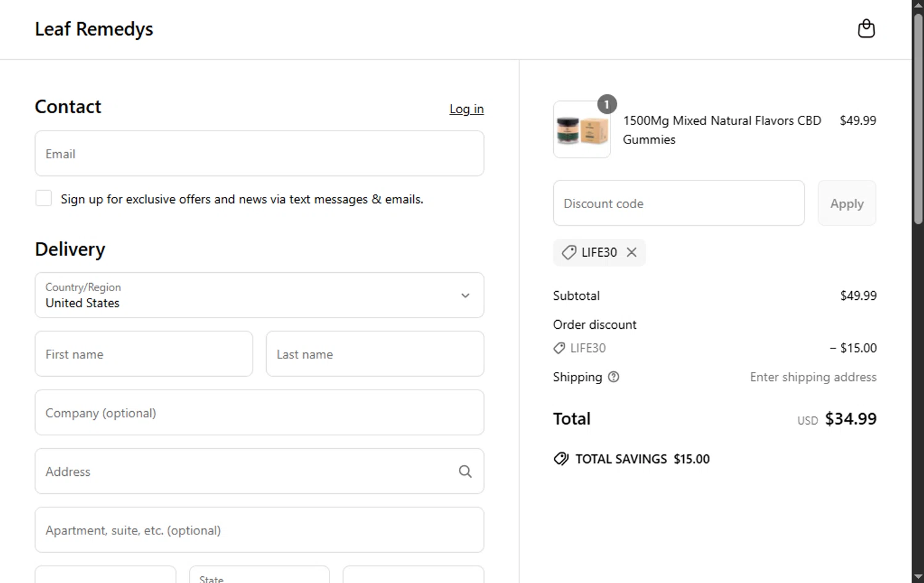Focus the Email input field

259,153
